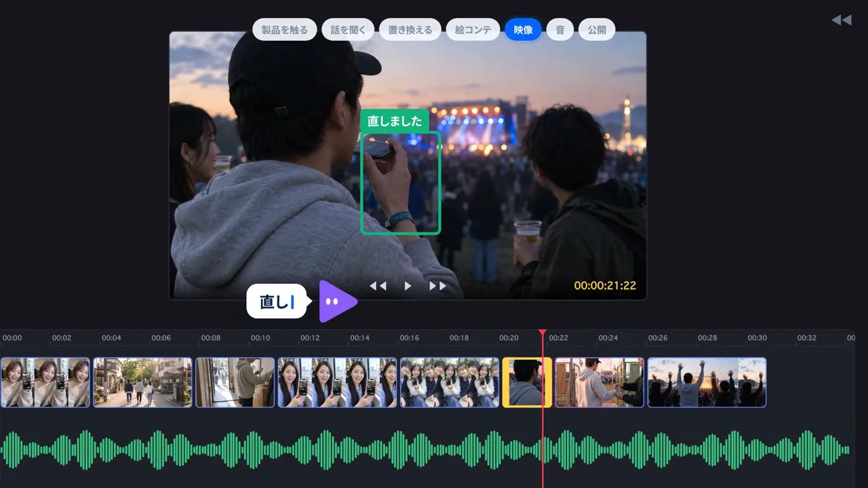This screenshot has height=488, width=868.
Task: Select the clip of woman in beige sweater
Action: (45, 382)
